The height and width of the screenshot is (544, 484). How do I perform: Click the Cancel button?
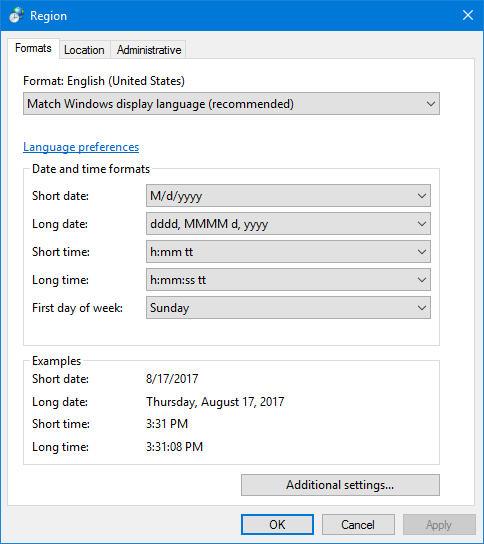pyautogui.click(x=358, y=525)
